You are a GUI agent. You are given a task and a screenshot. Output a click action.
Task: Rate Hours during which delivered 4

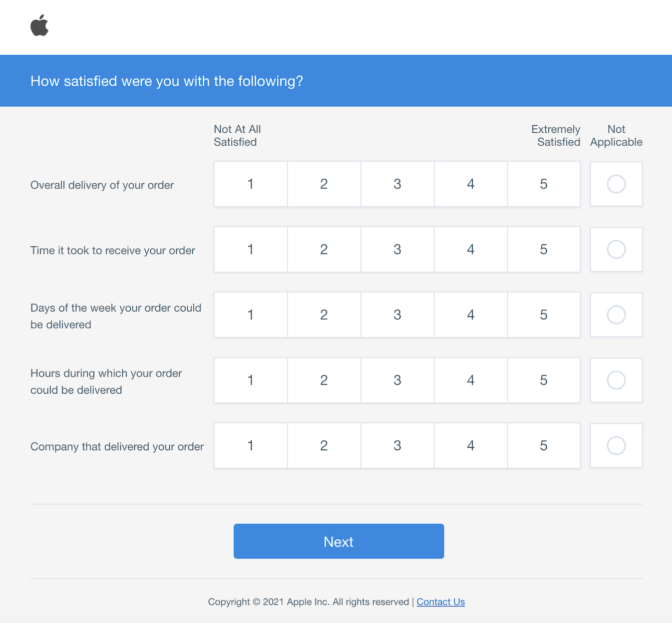(471, 380)
